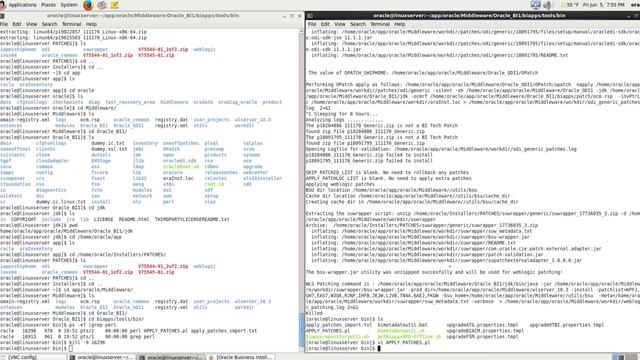The height and width of the screenshot is (360, 640).
Task: Click 'bimetadatautil.bat' in right terminal listing
Action: pos(402,325)
